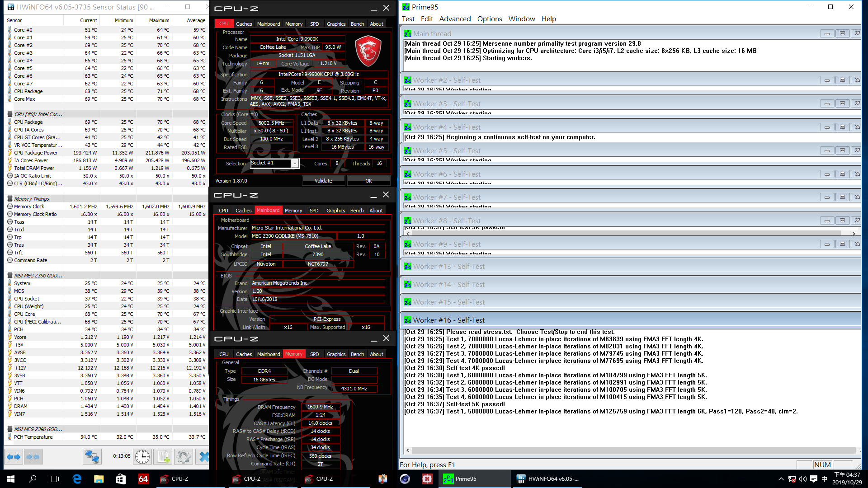Image resolution: width=868 pixels, height=488 pixels.
Task: Click the Mainboard tab in bottom CPU-Z window
Action: point(267,354)
